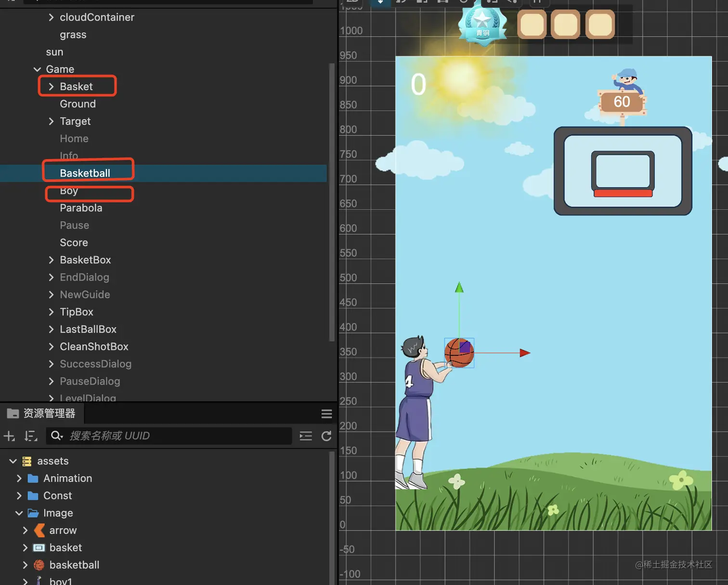Select the LastBallBox node label
728x585 pixels.
88,329
